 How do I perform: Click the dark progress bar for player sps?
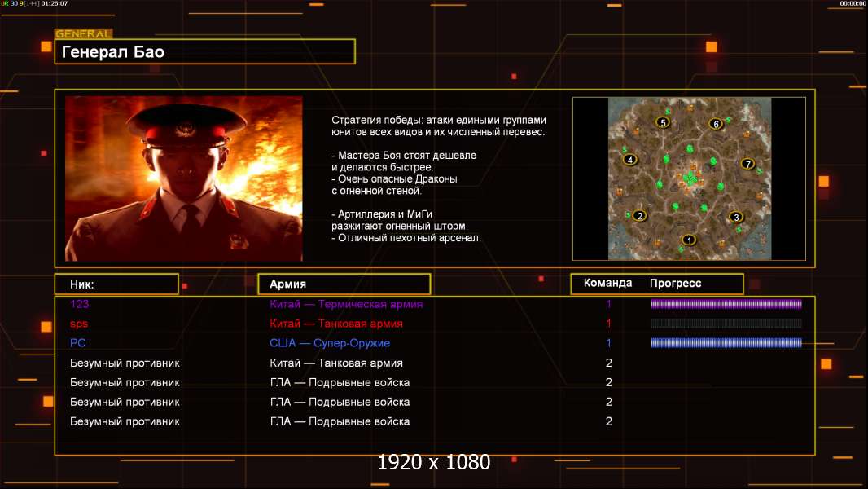coord(726,324)
